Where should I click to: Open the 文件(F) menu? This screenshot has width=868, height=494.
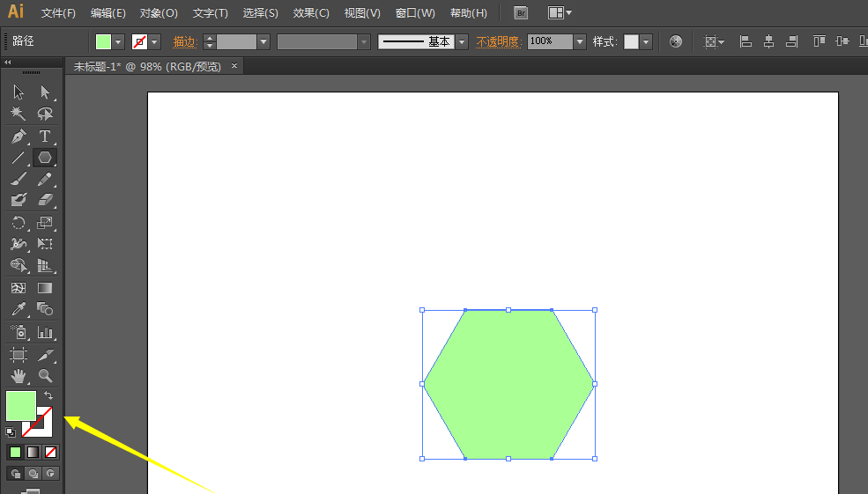(x=58, y=13)
